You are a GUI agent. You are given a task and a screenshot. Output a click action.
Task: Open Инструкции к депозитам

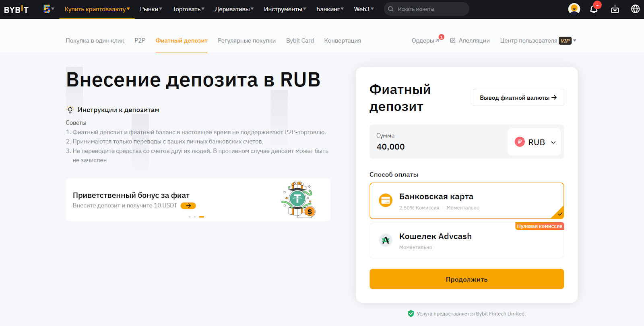[x=118, y=110]
